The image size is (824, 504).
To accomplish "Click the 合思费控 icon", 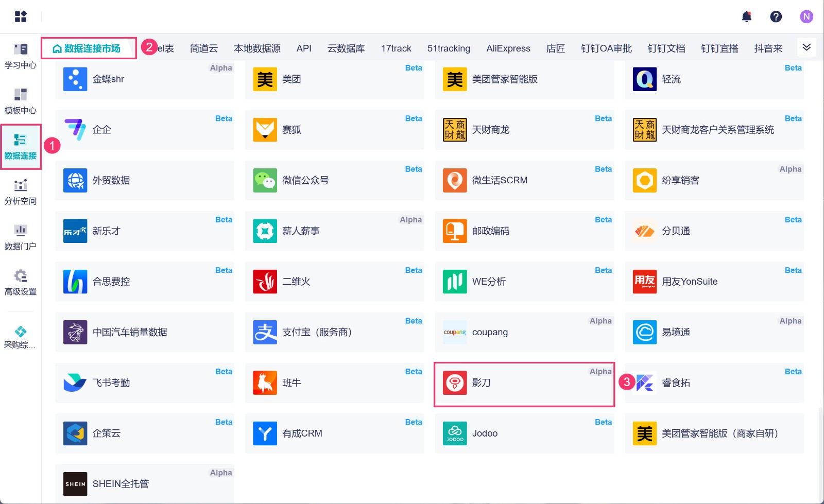I will coord(75,282).
